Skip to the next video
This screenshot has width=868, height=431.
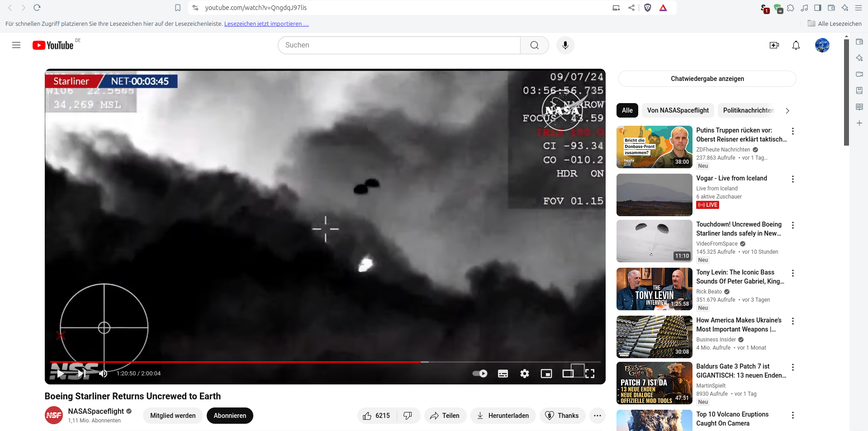coord(82,374)
